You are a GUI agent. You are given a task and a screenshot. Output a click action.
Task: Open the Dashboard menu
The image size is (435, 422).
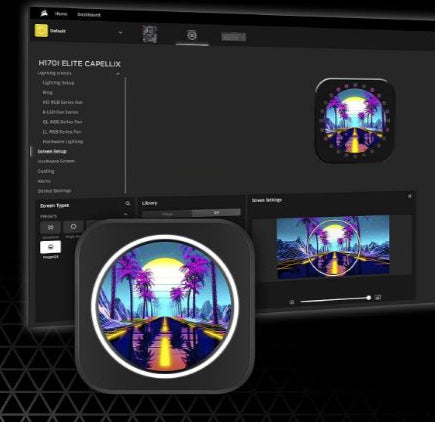click(x=89, y=15)
